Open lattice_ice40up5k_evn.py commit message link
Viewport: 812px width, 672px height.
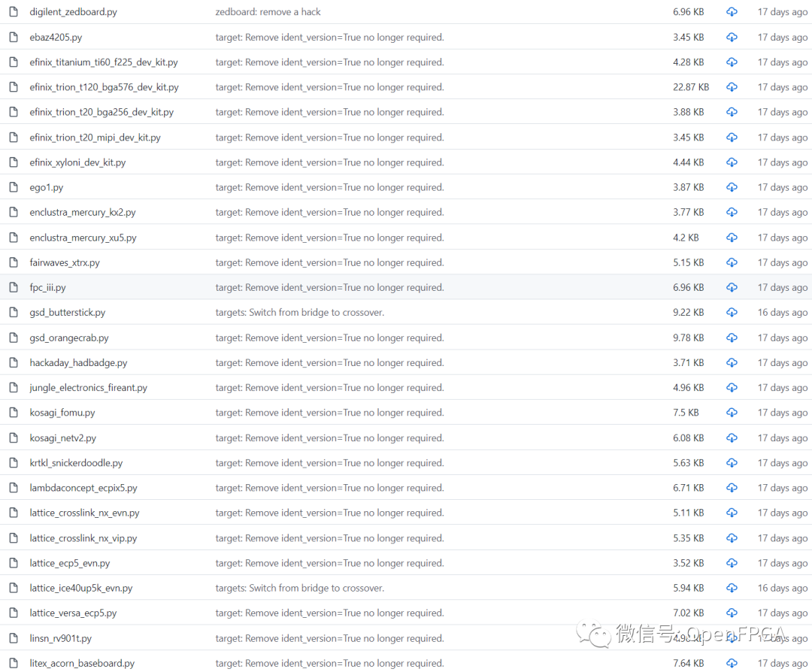pos(299,588)
